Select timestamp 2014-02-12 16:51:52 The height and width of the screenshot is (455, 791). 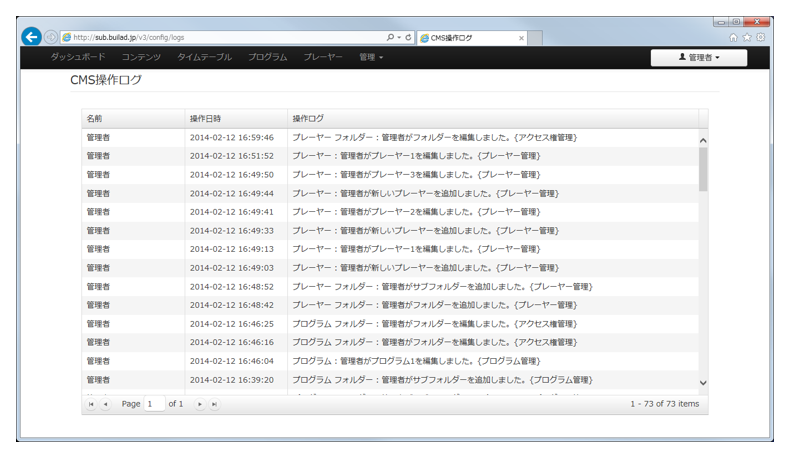(232, 156)
